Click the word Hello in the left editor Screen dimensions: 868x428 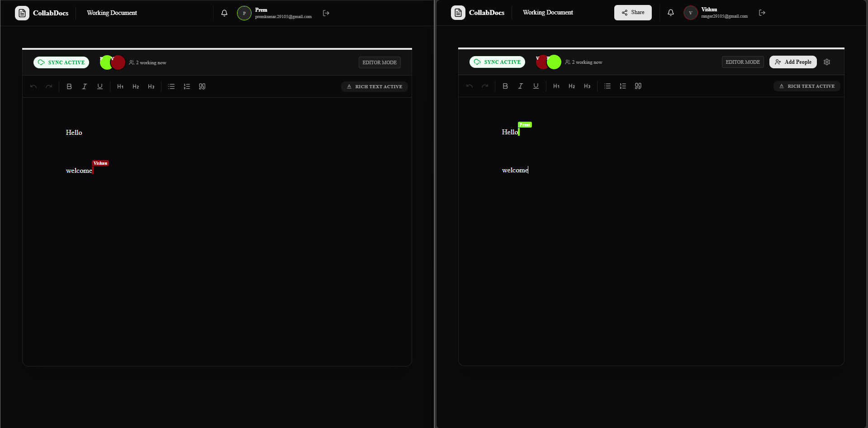[x=74, y=133]
